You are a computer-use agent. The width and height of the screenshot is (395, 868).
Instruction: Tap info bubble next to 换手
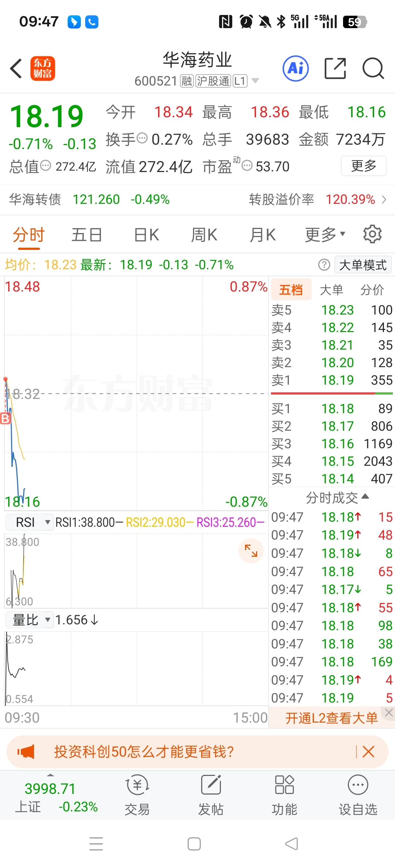pos(142,138)
